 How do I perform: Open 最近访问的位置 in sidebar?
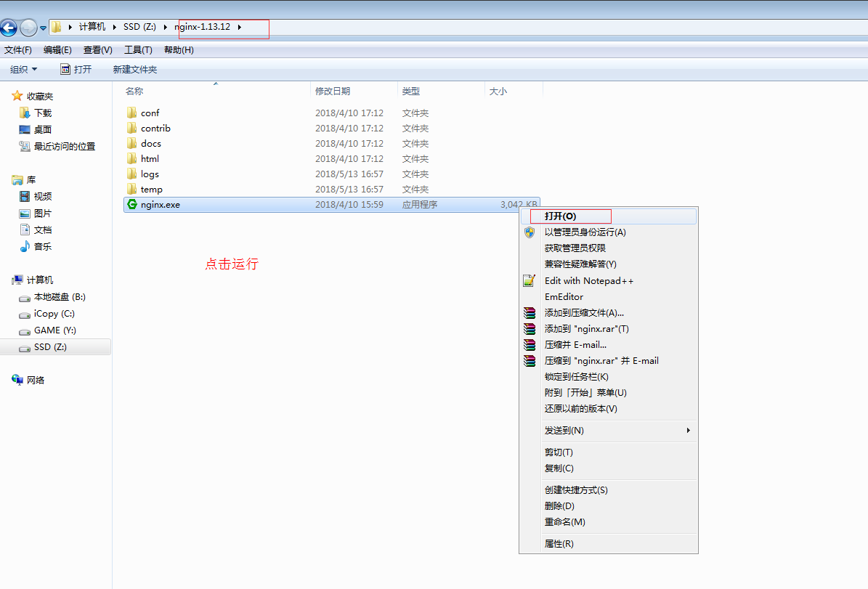(64, 146)
